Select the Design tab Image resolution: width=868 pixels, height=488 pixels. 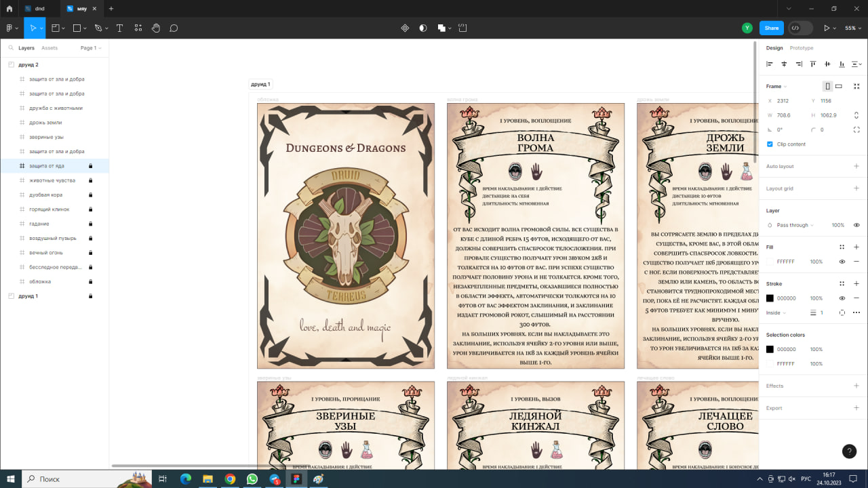click(x=774, y=48)
